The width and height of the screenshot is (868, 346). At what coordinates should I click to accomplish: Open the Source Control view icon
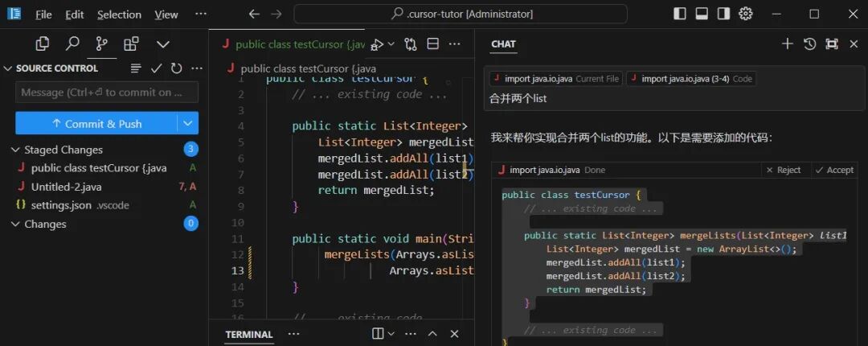102,43
